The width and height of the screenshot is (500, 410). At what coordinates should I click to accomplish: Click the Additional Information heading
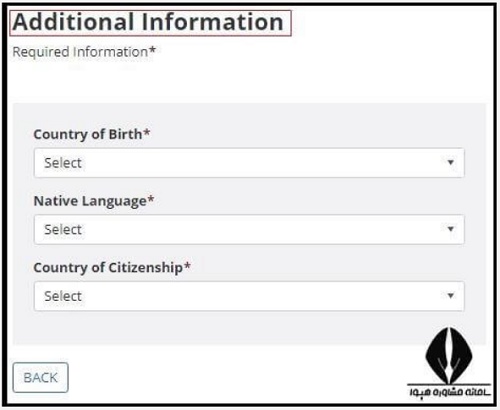[148, 22]
